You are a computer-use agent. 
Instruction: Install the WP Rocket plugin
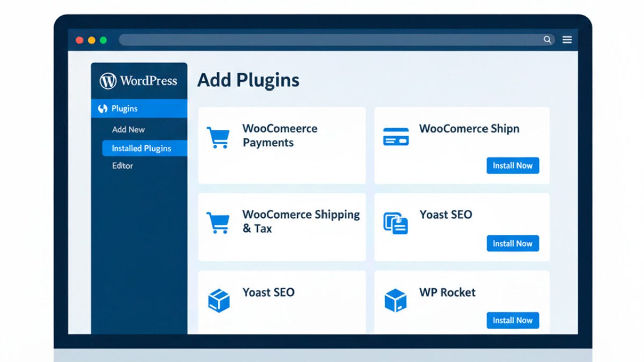click(x=512, y=320)
